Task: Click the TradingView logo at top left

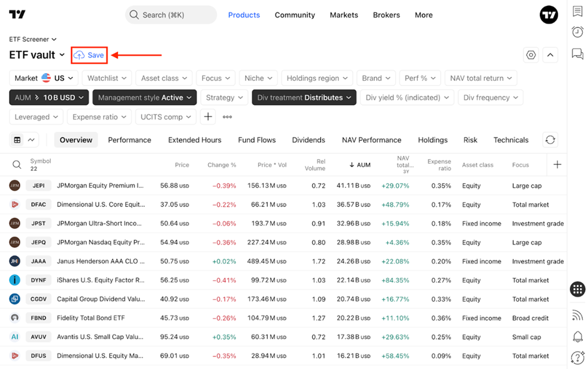Action: coord(17,14)
